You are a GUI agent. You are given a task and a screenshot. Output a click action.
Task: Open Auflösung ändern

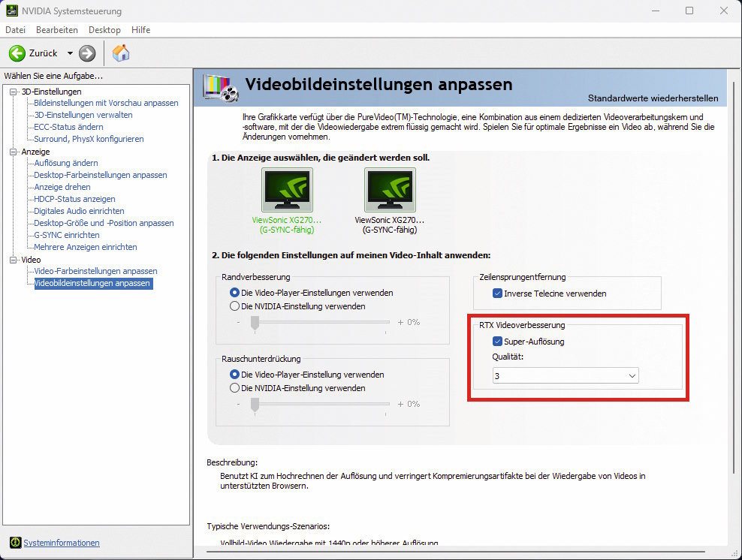pyautogui.click(x=66, y=163)
